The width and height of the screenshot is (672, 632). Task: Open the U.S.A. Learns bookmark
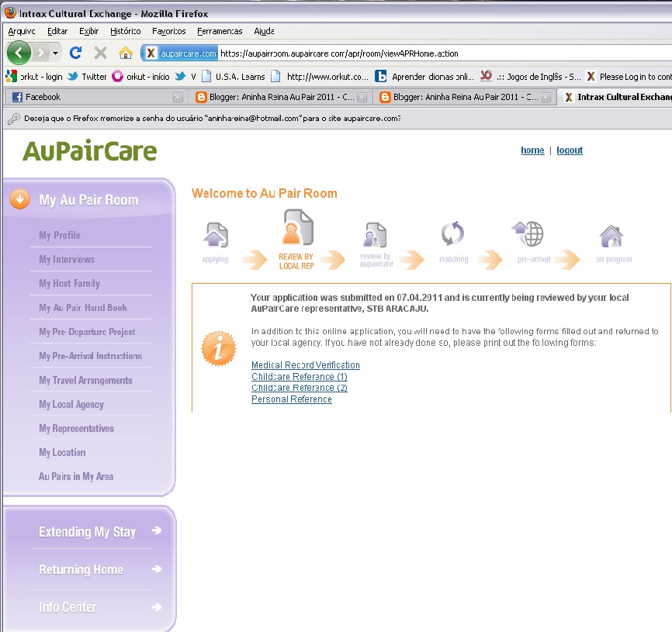pos(234,77)
